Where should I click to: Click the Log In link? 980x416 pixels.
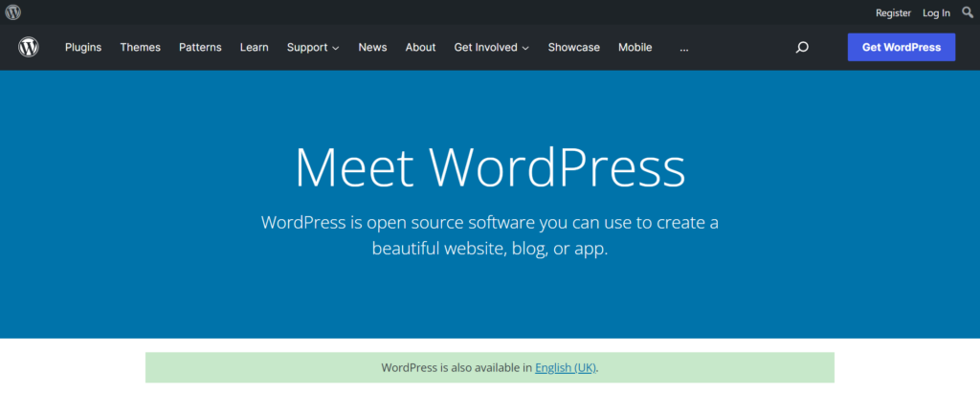point(936,12)
